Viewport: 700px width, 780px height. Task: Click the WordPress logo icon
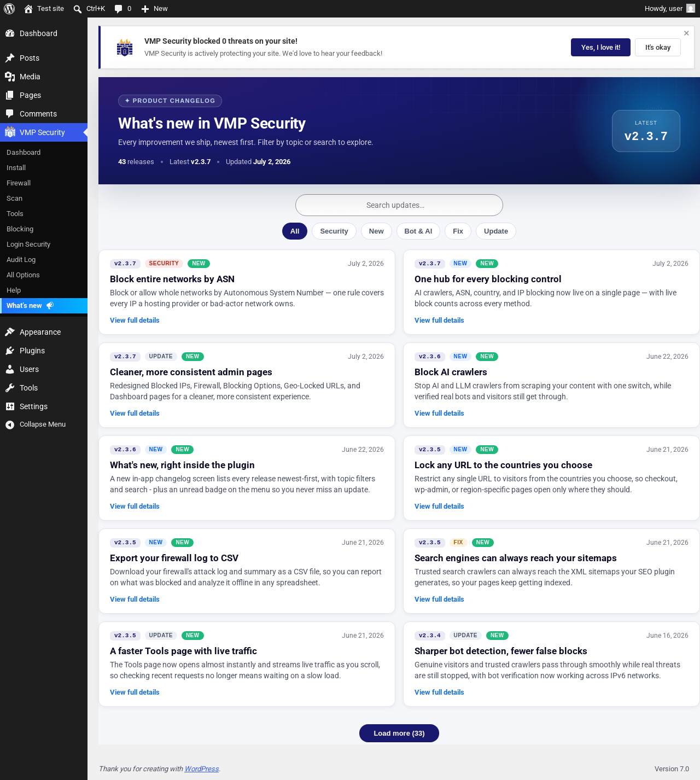click(x=9, y=9)
